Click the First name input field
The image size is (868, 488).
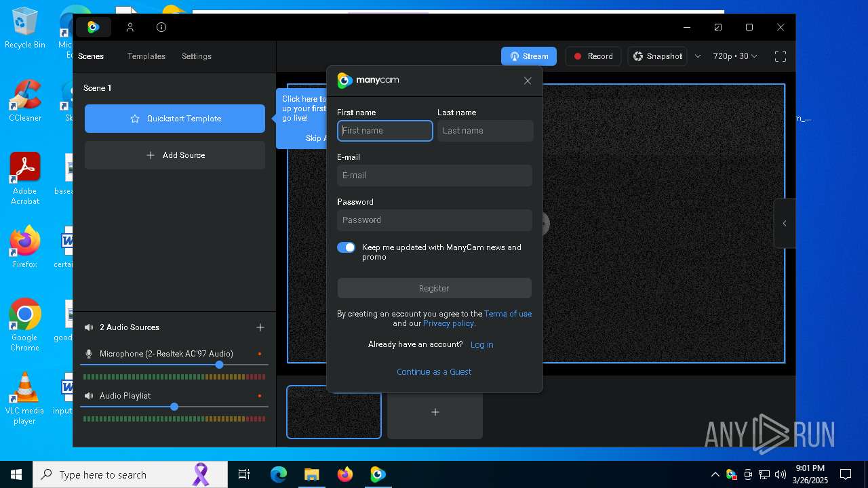pyautogui.click(x=384, y=131)
